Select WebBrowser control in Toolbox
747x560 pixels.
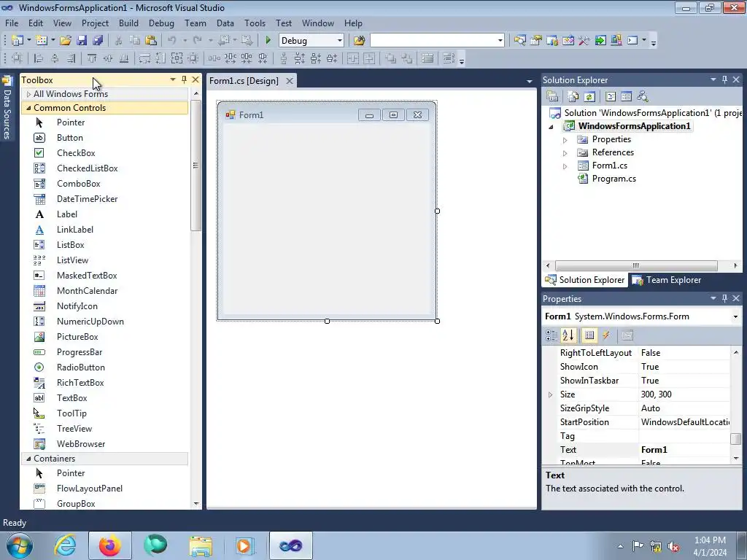[x=80, y=444]
